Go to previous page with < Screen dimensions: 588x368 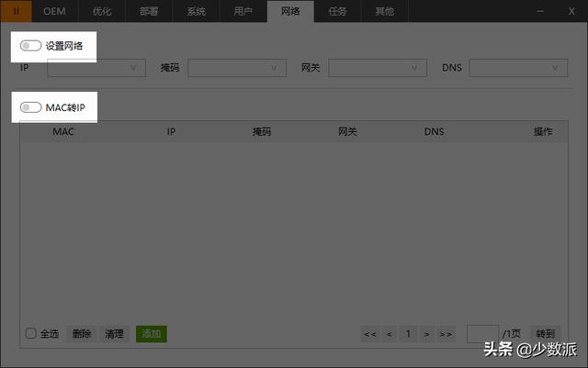[x=390, y=334]
